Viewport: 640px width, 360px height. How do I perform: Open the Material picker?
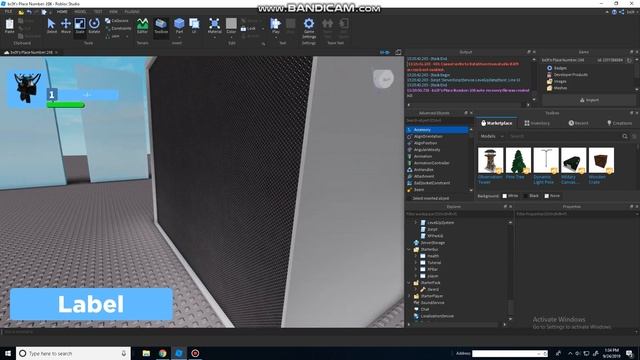click(214, 25)
